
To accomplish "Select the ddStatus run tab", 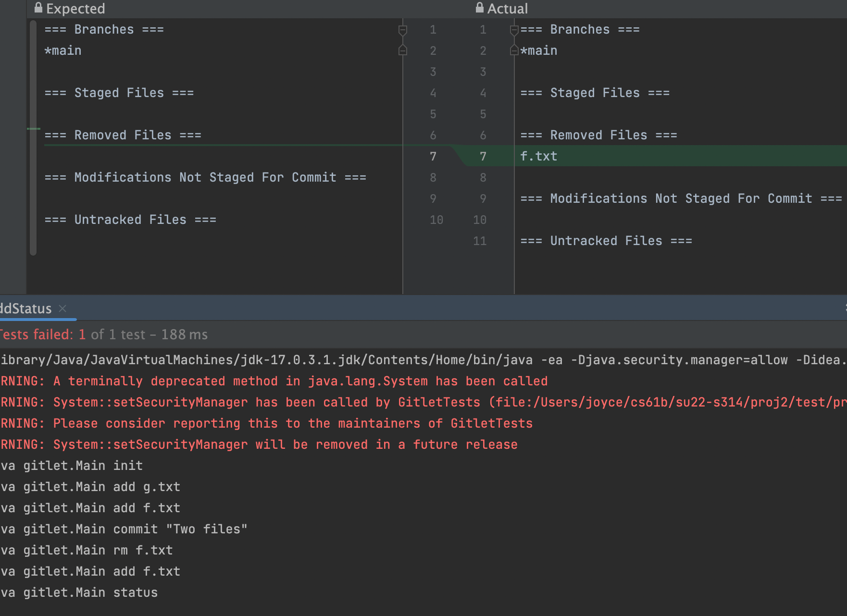I will click(x=25, y=308).
